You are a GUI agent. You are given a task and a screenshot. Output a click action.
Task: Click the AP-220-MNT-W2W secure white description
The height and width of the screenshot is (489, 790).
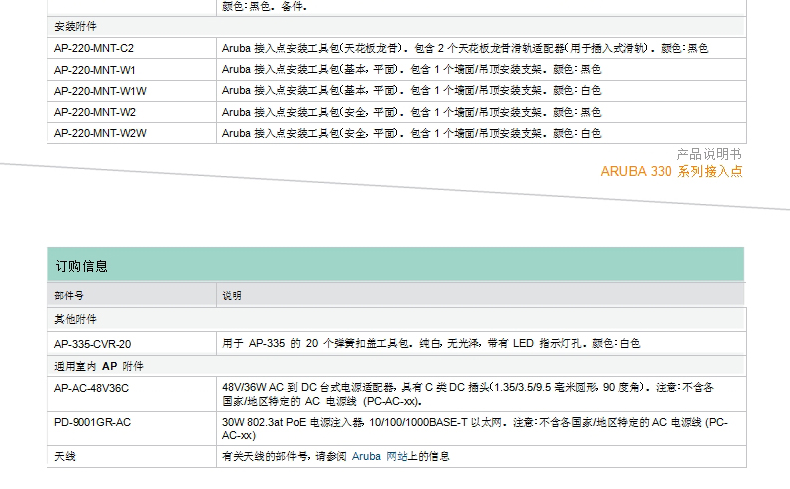click(x=411, y=133)
